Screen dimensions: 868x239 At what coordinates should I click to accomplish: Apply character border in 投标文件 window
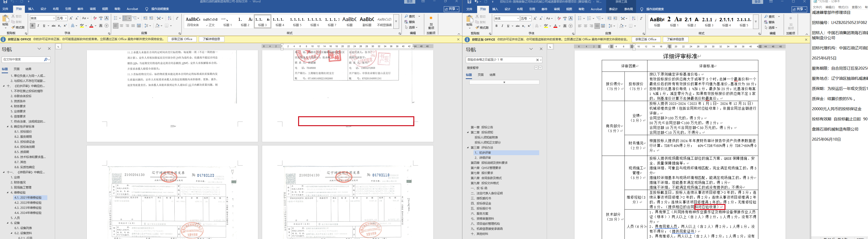(x=107, y=18)
